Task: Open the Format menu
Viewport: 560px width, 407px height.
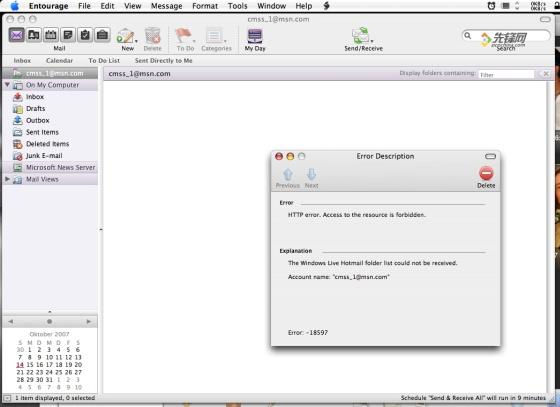Action: pos(205,6)
